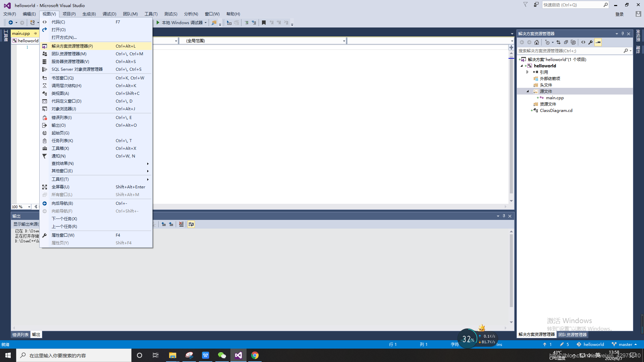Collapse the helloworld project node

point(522,66)
